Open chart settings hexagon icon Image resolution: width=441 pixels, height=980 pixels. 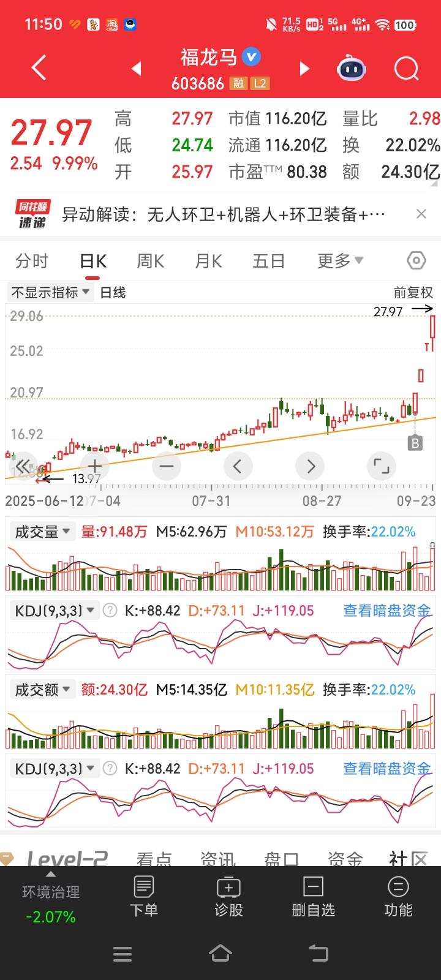(x=416, y=260)
